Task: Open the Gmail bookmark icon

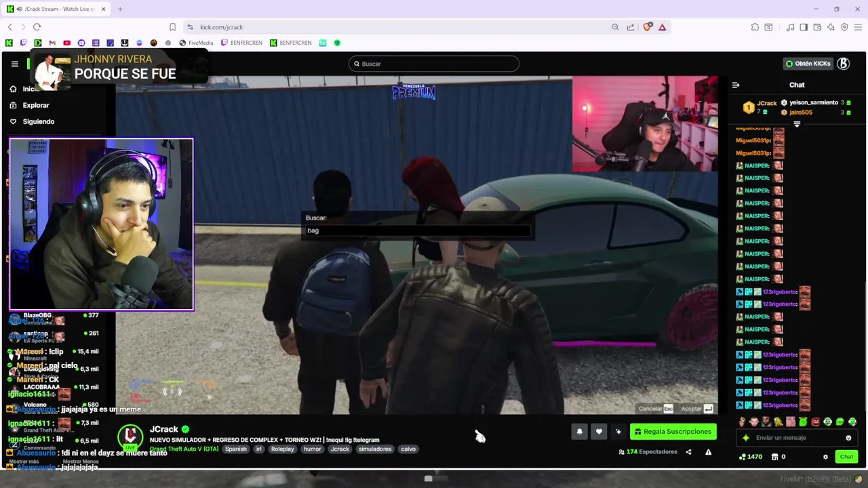Action: coord(52,43)
